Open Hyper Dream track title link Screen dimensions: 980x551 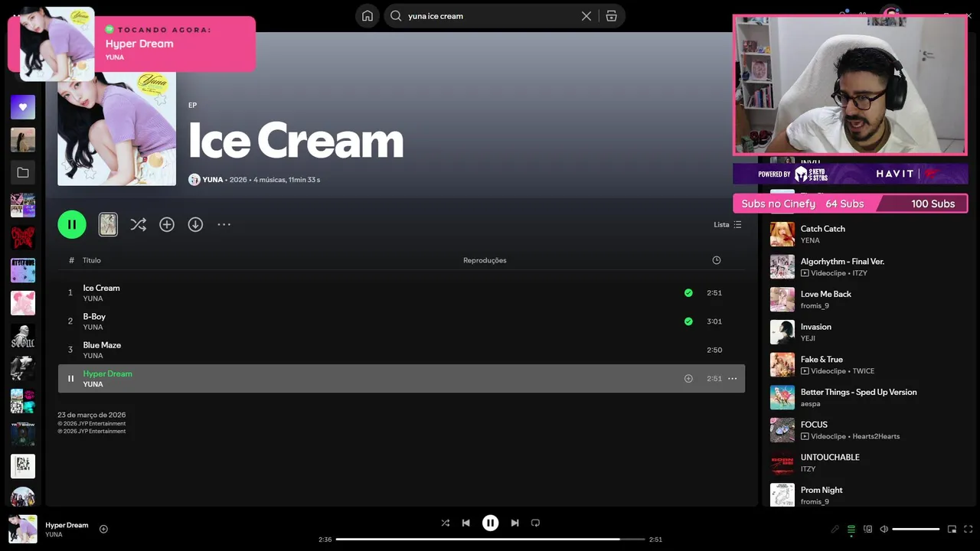pyautogui.click(x=108, y=373)
